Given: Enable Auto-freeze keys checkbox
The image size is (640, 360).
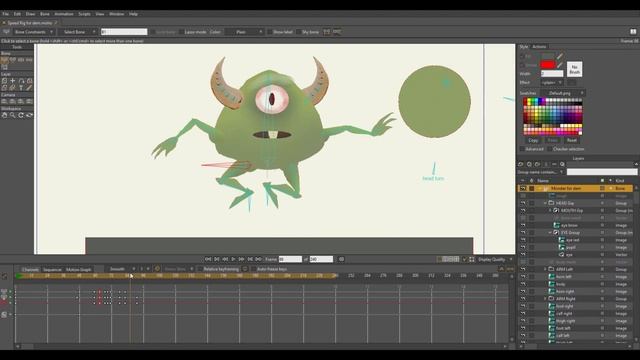Looking at the screenshot, I should point(253,269).
